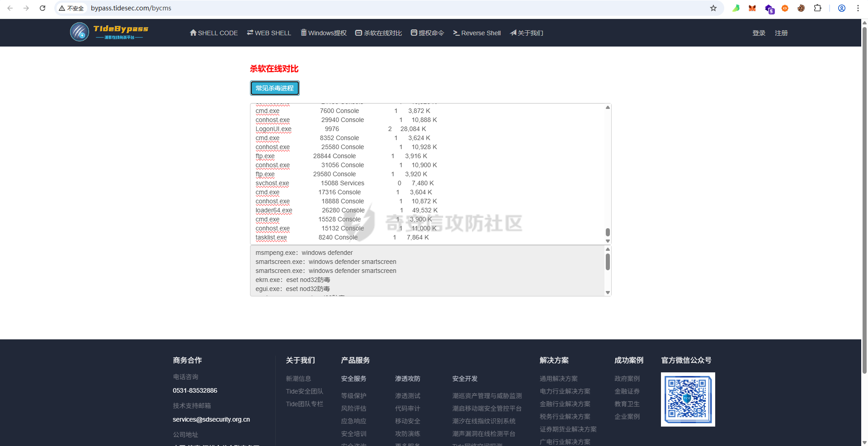Open Reverse Shell nav item
The width and height of the screenshot is (868, 446).
[x=477, y=33]
